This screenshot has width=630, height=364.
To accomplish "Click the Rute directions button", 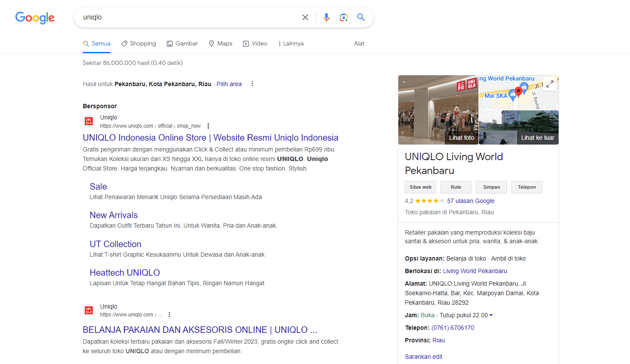I will (x=456, y=187).
